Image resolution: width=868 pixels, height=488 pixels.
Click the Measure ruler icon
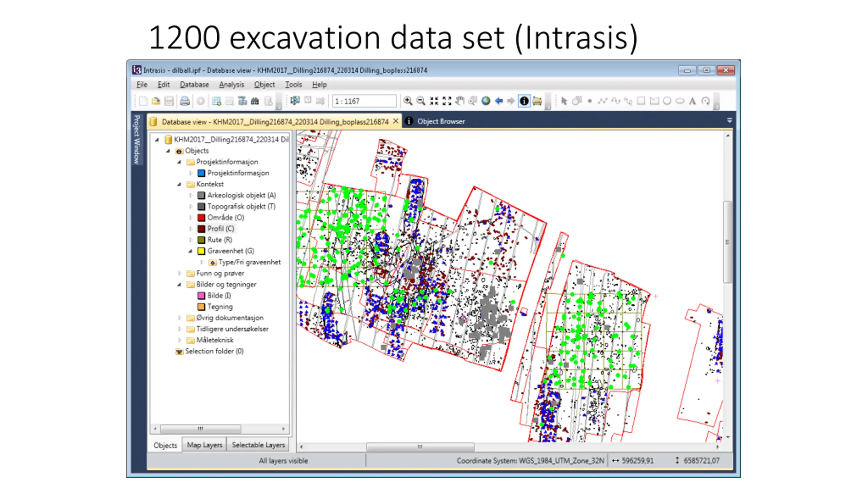click(x=537, y=101)
